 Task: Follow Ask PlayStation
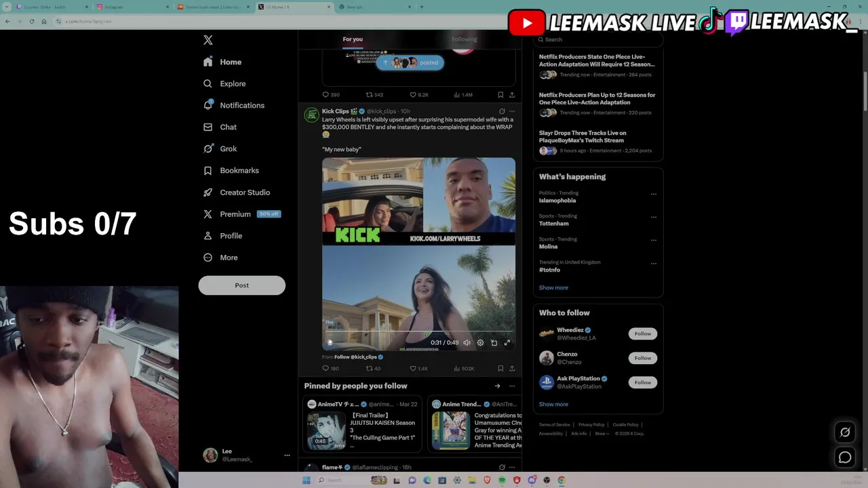click(x=643, y=382)
